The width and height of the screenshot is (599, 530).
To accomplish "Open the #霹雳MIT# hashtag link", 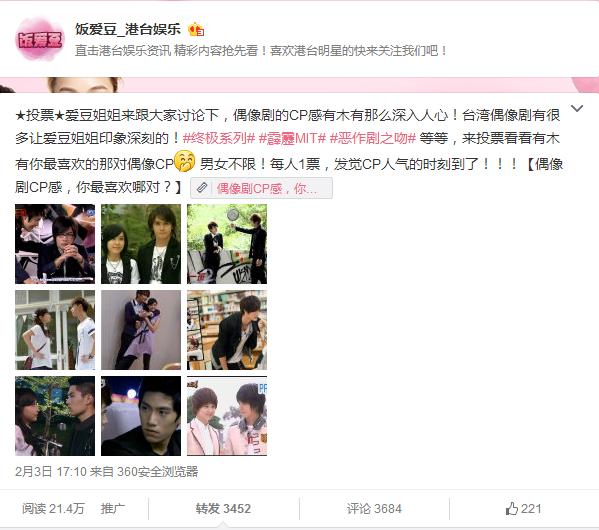I will [292, 138].
